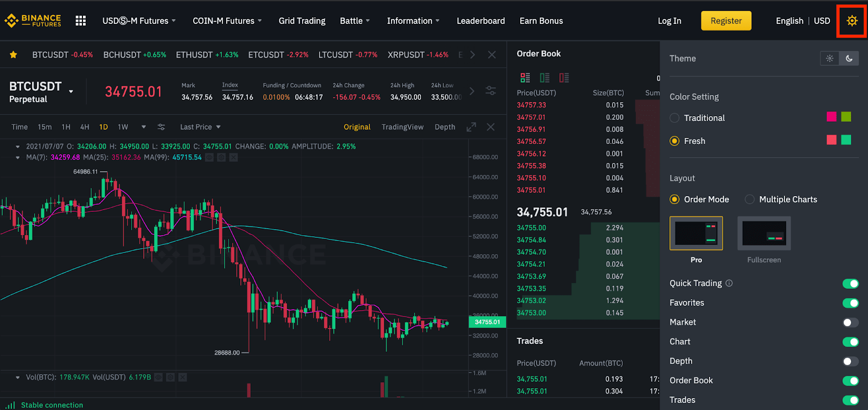The height and width of the screenshot is (410, 868).
Task: Remove the MA indicator with X icon
Action: point(233,157)
